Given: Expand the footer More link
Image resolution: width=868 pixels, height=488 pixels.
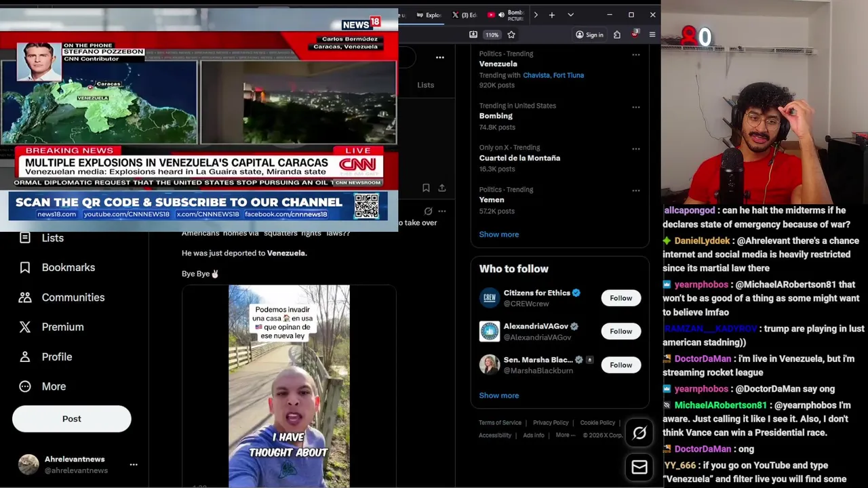Looking at the screenshot, I should click(x=566, y=435).
